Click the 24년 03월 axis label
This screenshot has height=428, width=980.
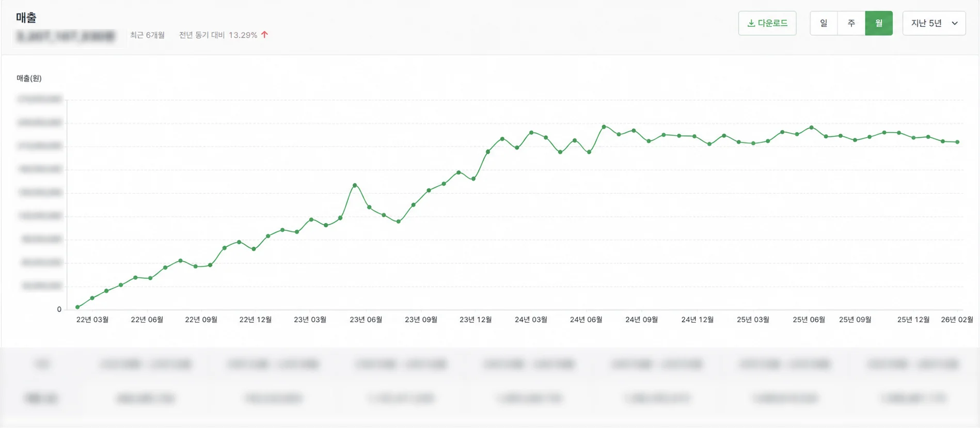point(531,320)
